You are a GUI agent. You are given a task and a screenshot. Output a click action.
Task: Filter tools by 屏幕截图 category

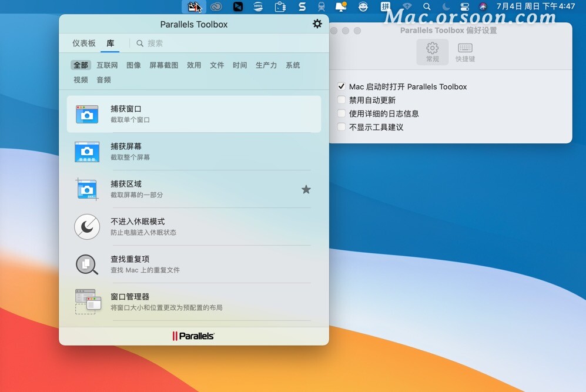[x=163, y=65]
